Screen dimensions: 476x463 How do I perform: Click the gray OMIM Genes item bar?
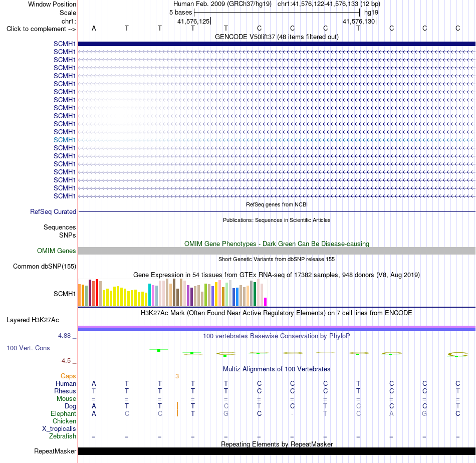(x=277, y=251)
